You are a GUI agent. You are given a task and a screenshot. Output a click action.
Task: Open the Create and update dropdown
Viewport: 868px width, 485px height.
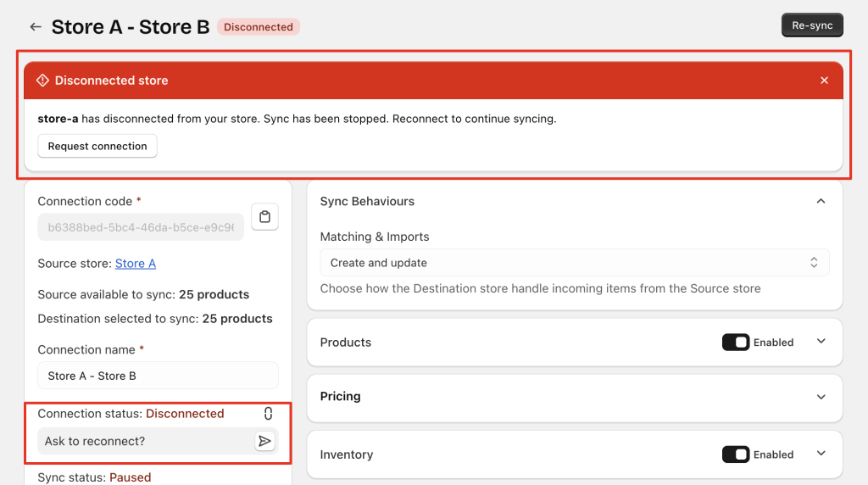(x=574, y=263)
